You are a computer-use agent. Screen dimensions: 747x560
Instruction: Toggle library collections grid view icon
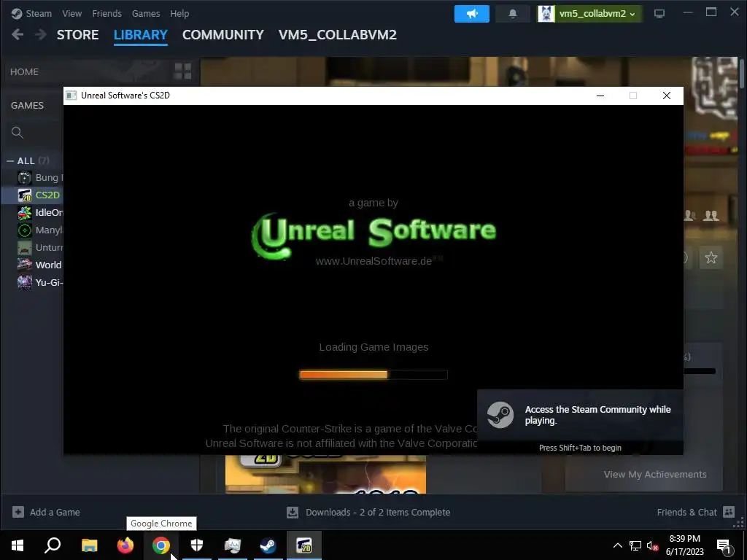(183, 71)
